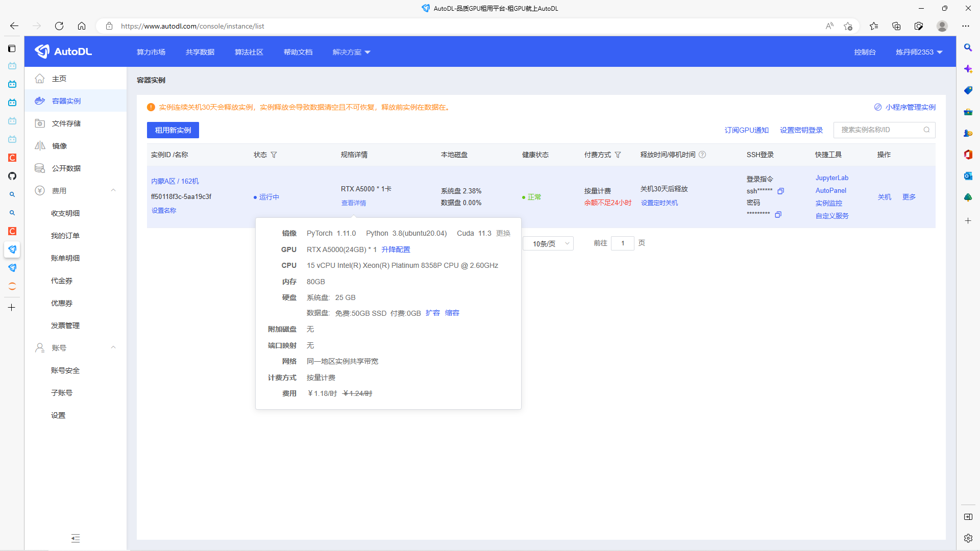Add a new vertical tab
The height and width of the screenshot is (551, 980).
pos(12,308)
